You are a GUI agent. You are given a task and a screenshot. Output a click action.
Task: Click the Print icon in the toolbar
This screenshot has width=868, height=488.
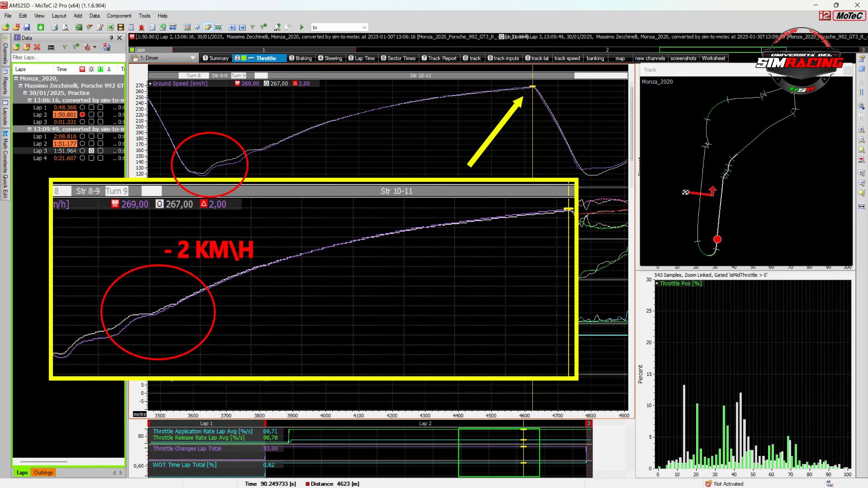click(x=54, y=27)
